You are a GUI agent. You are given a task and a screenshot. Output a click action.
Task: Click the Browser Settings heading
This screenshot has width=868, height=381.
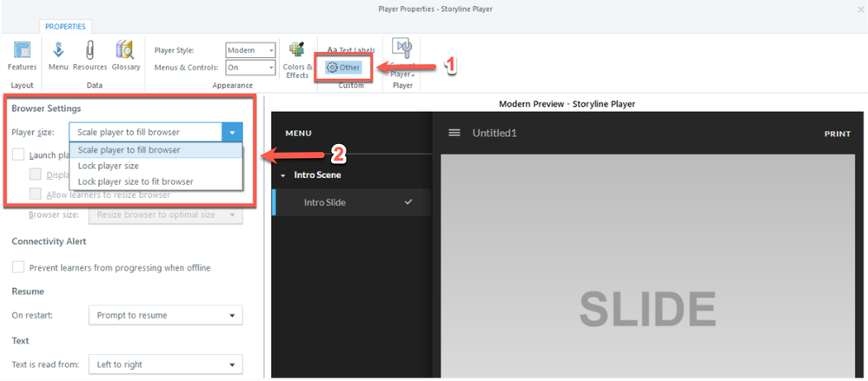(47, 108)
